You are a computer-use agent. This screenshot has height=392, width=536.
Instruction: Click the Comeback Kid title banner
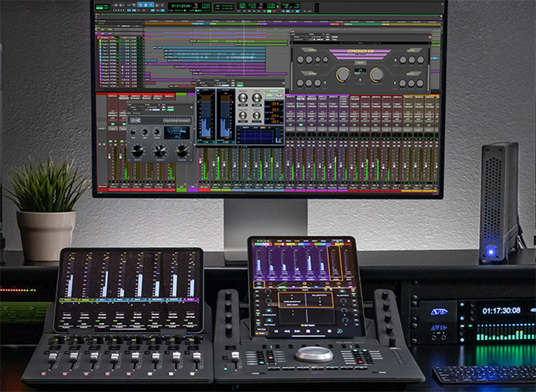(359, 53)
